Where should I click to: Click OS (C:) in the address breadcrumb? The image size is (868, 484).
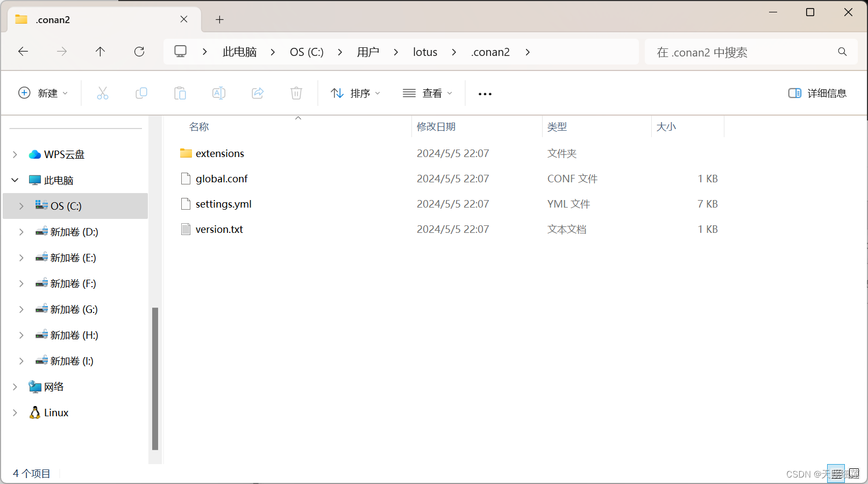click(307, 52)
